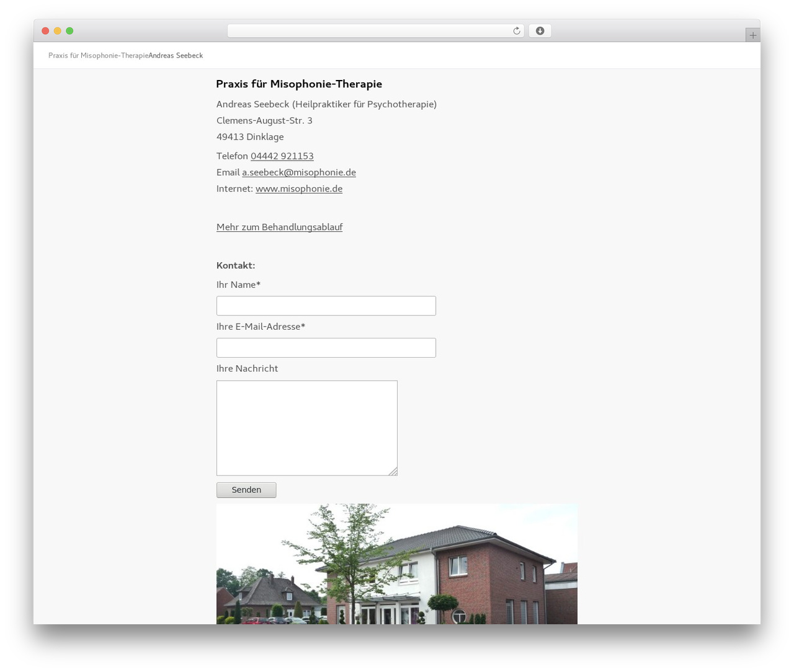The image size is (794, 672).
Task: Click the red close window button
Action: point(45,31)
